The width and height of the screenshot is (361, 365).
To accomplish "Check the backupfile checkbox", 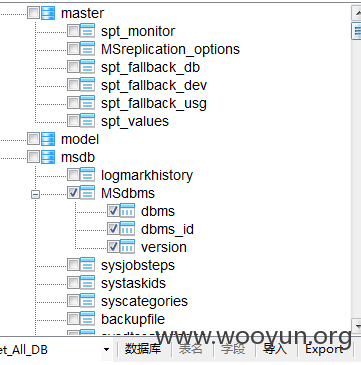I will (73, 319).
